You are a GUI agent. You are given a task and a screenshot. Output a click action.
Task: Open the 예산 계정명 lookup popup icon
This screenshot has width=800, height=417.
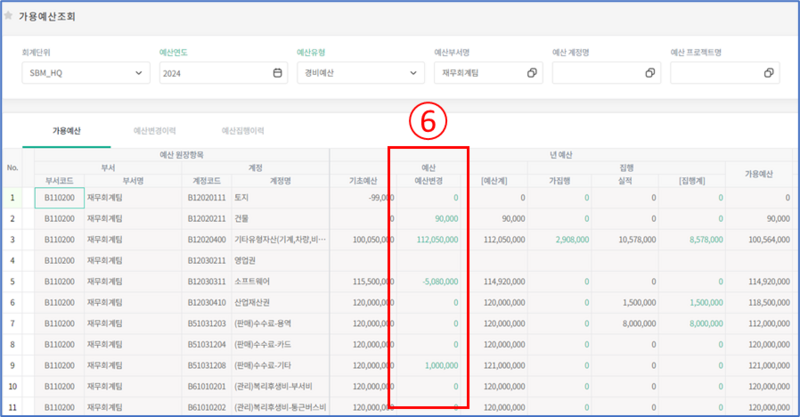650,73
